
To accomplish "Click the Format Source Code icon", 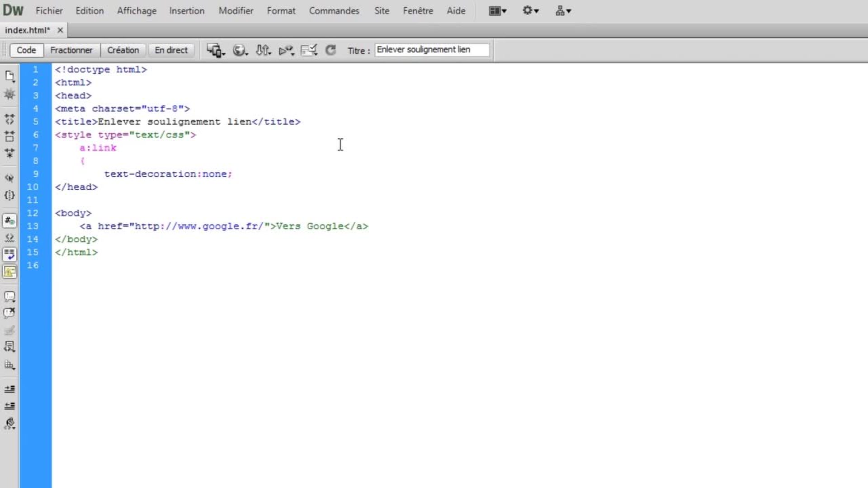I will pyautogui.click(x=9, y=423).
